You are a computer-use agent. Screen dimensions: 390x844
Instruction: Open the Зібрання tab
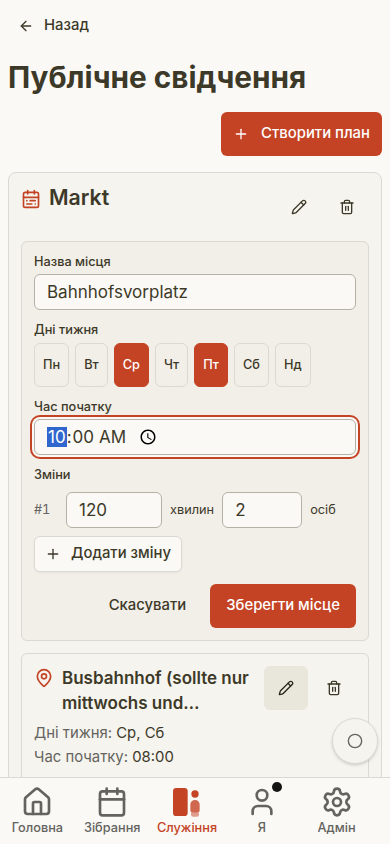pyautogui.click(x=112, y=810)
